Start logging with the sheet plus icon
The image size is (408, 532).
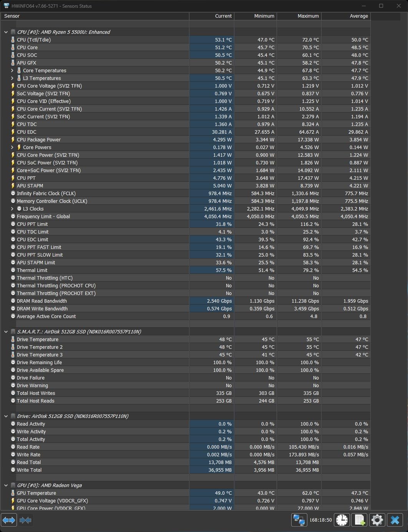(x=360, y=520)
